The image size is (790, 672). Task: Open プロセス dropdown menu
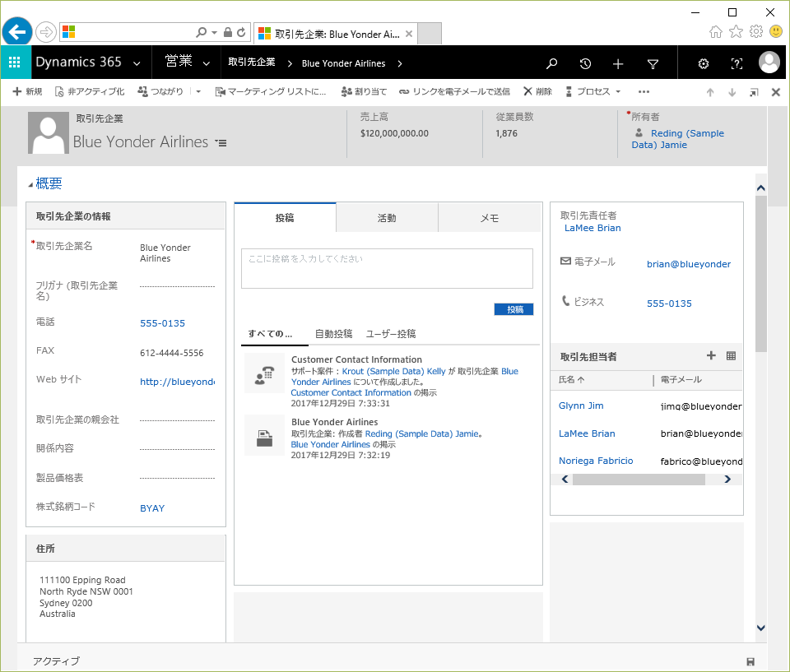pos(593,91)
